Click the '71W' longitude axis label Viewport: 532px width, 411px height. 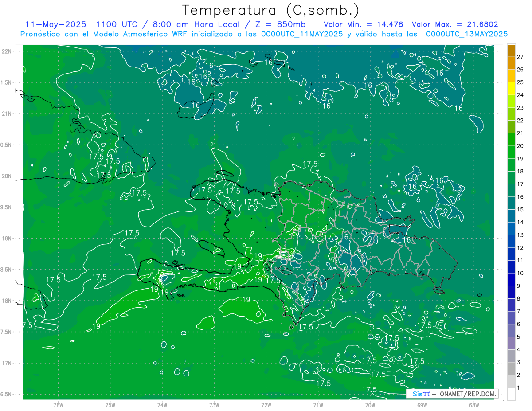pyautogui.click(x=318, y=405)
